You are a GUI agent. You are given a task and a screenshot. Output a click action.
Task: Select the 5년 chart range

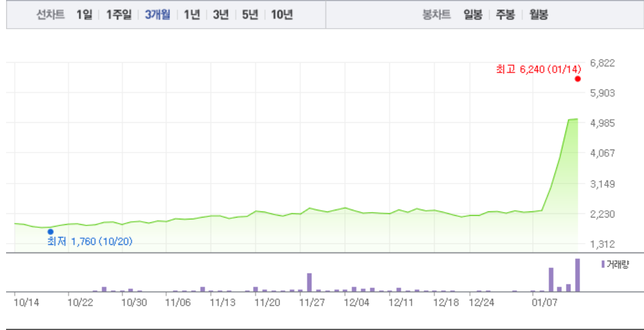pyautogui.click(x=250, y=15)
